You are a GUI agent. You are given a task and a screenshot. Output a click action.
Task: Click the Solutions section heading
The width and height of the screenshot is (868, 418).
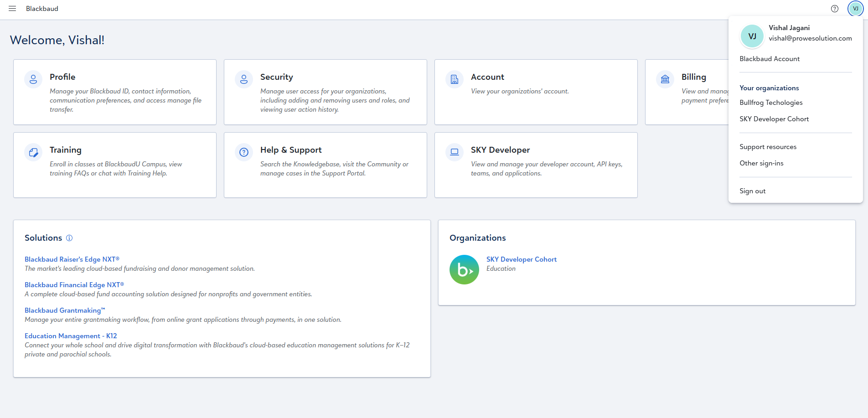click(x=43, y=238)
